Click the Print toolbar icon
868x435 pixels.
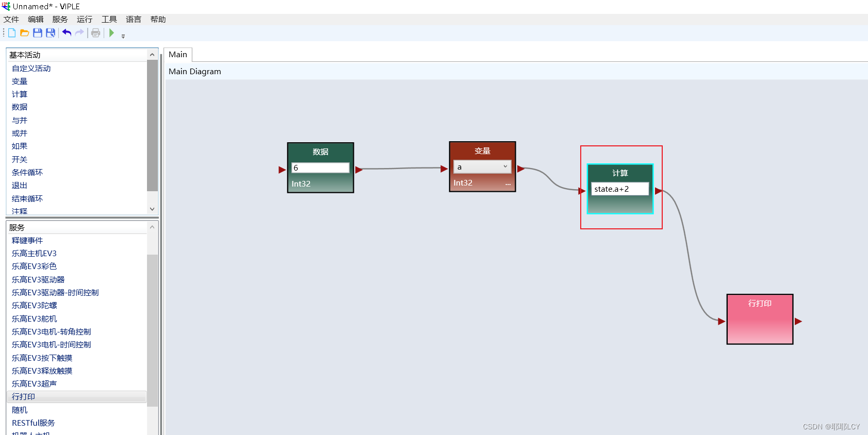(x=95, y=33)
